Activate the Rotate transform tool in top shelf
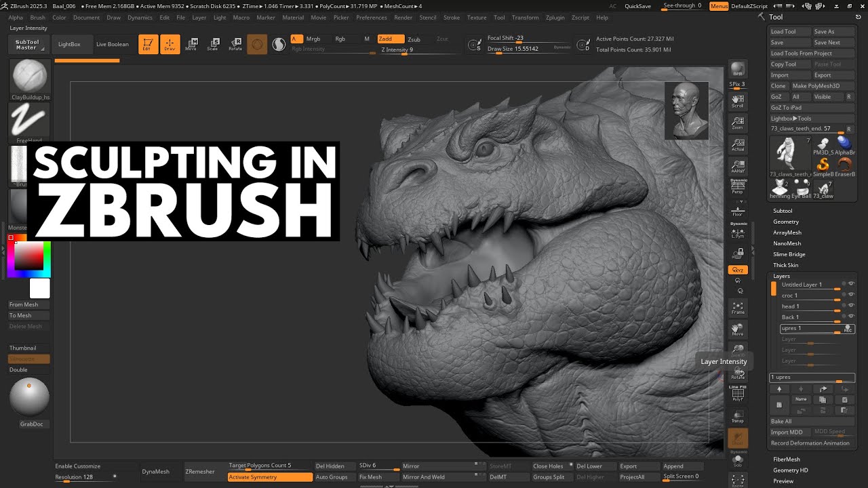Viewport: 868px width, 488px height. 235,45
